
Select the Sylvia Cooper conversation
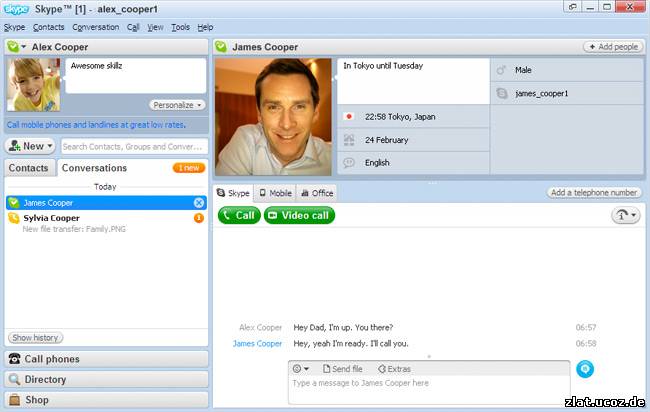[106, 223]
